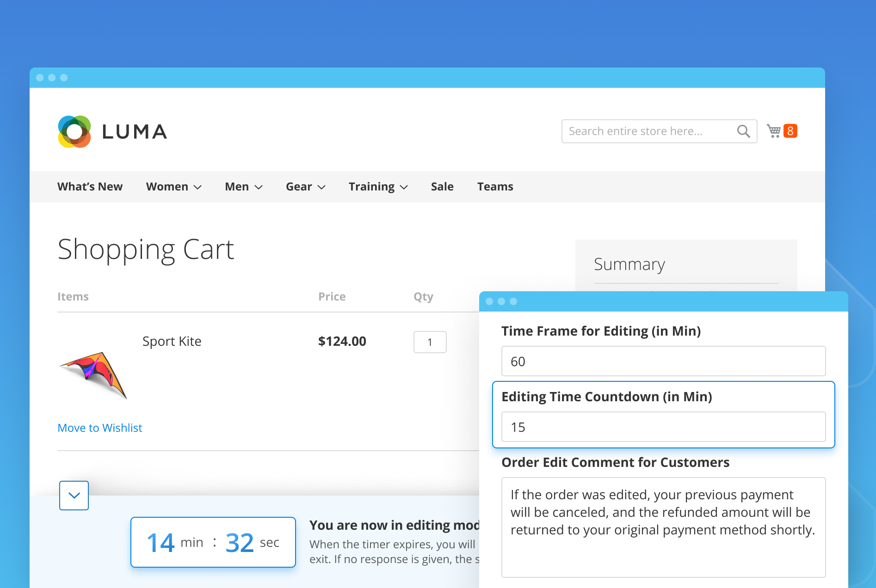Collapse the editing mode banner chevron

coord(74,496)
